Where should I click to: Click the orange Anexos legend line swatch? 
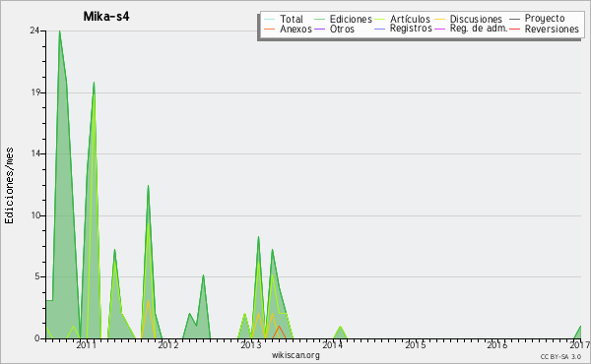point(269,29)
